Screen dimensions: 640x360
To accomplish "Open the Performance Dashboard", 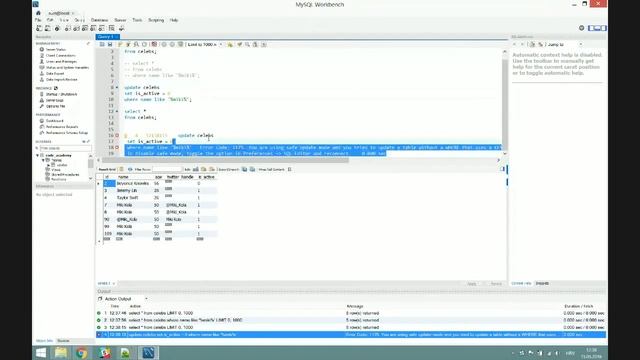I will (54, 121).
